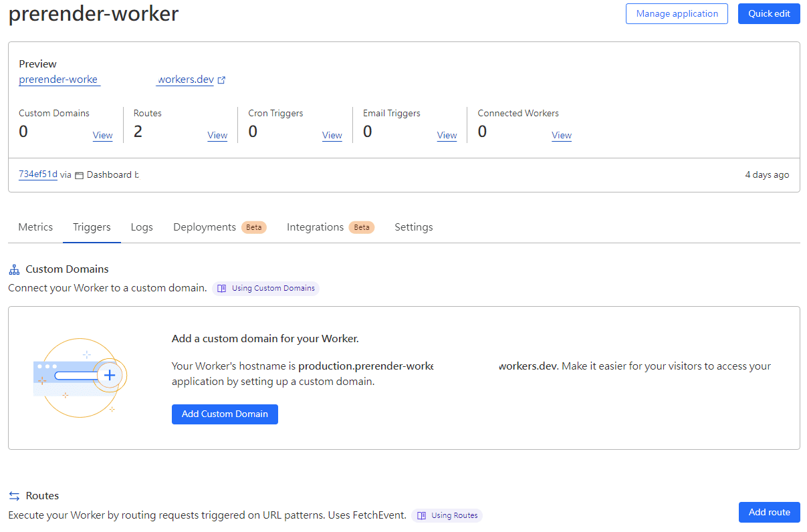Open Using Custom Domains docs badge
The height and width of the screenshot is (532, 807).
(x=266, y=289)
